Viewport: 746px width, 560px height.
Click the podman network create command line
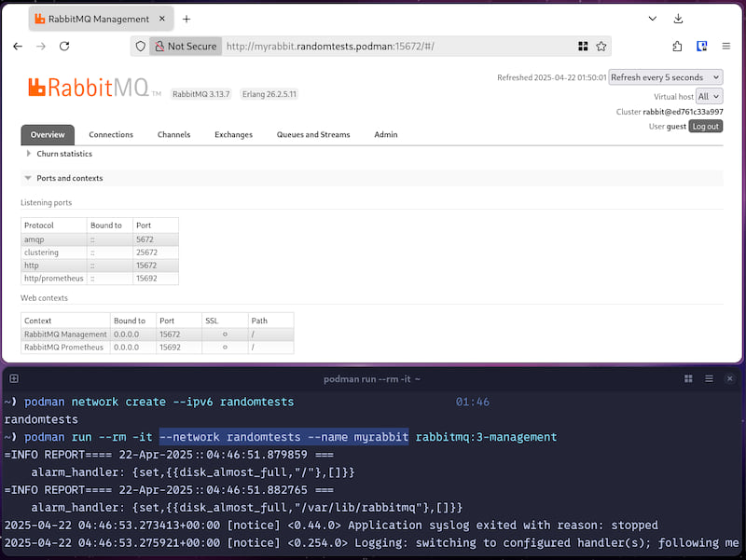pos(159,402)
